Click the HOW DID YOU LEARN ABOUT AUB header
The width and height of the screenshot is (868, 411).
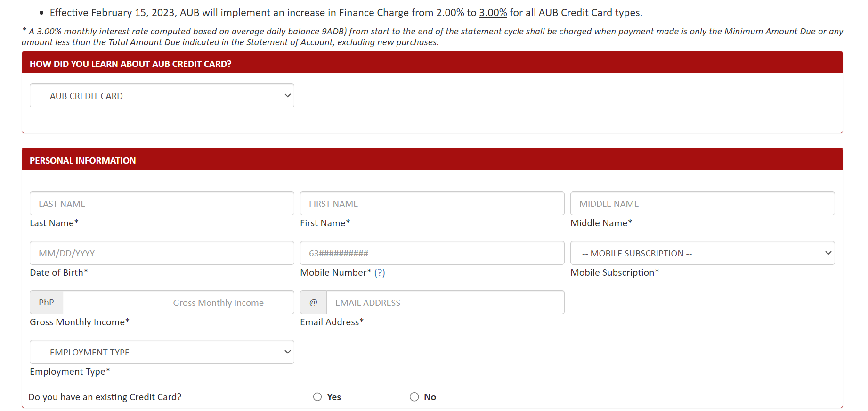click(432, 62)
